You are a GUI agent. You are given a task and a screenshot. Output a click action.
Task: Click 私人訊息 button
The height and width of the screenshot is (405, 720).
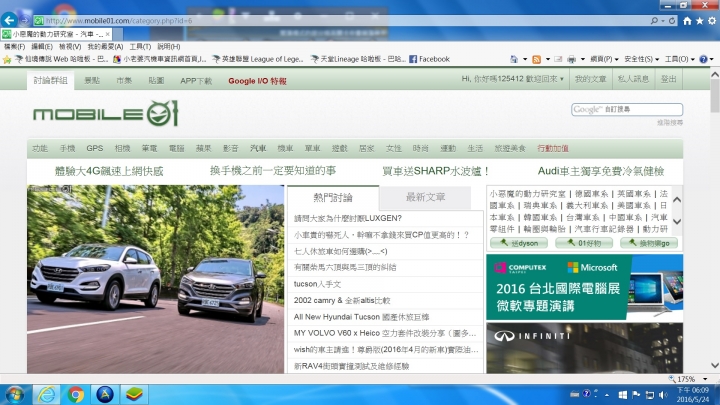(633, 79)
